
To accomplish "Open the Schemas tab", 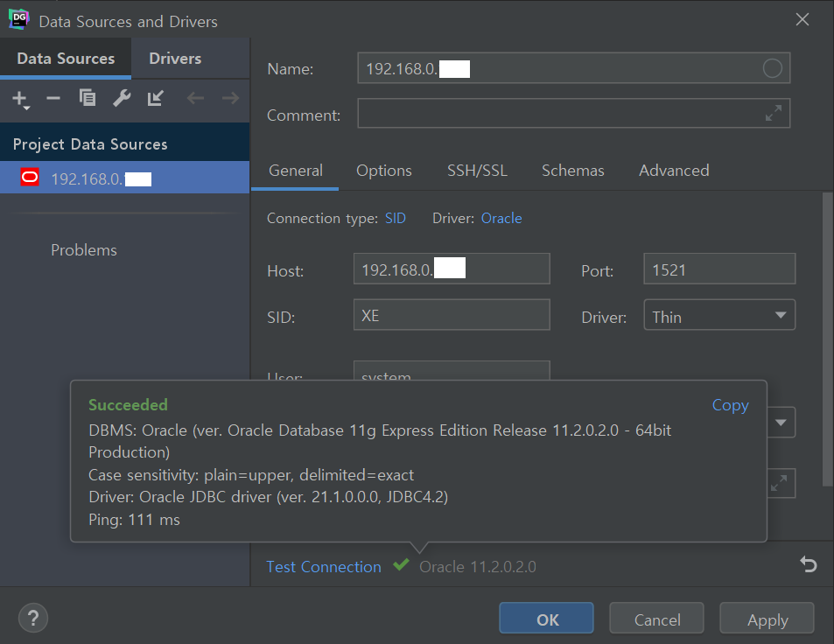I will [572, 171].
